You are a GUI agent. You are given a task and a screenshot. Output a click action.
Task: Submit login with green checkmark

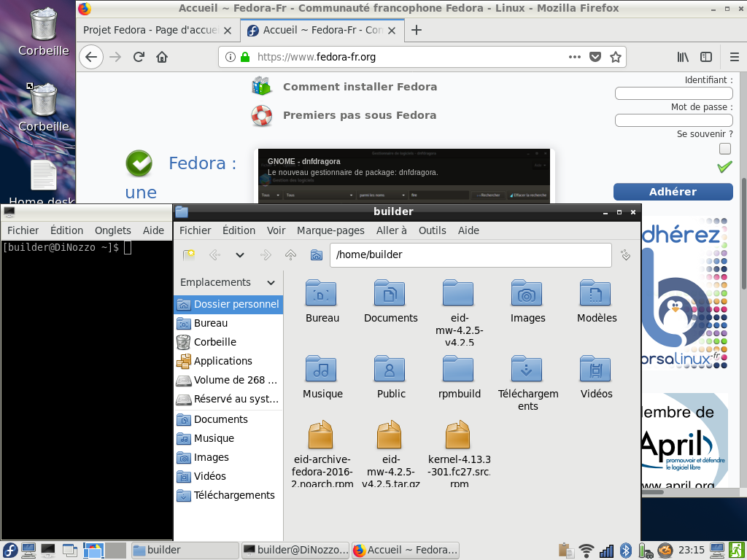pyautogui.click(x=724, y=167)
